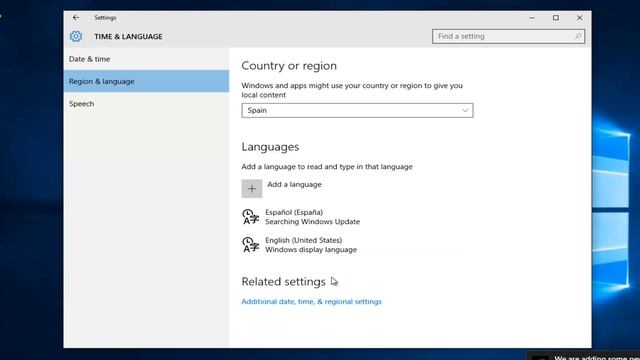This screenshot has height=360, width=640.
Task: Open the Speech section
Action: (x=146, y=104)
